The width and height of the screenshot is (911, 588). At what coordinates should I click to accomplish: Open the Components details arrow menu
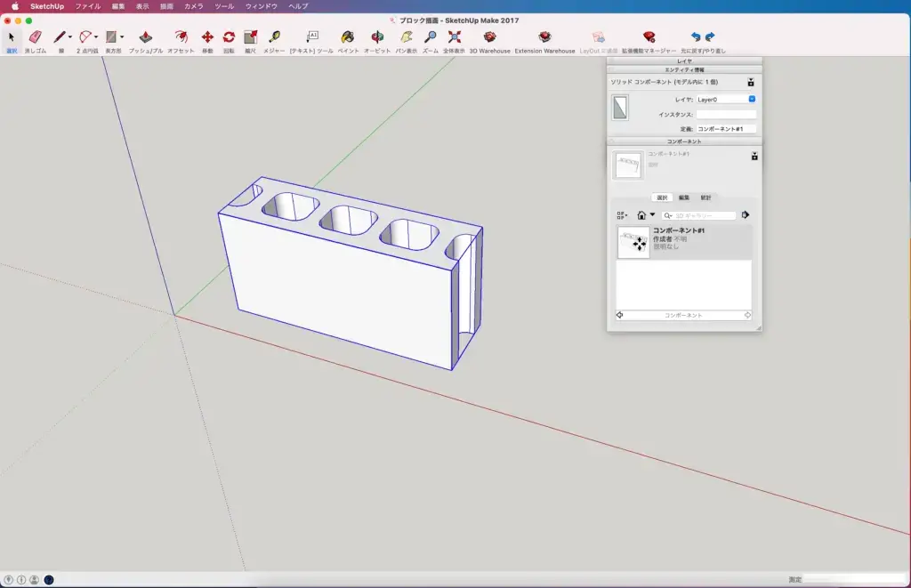coord(746,215)
